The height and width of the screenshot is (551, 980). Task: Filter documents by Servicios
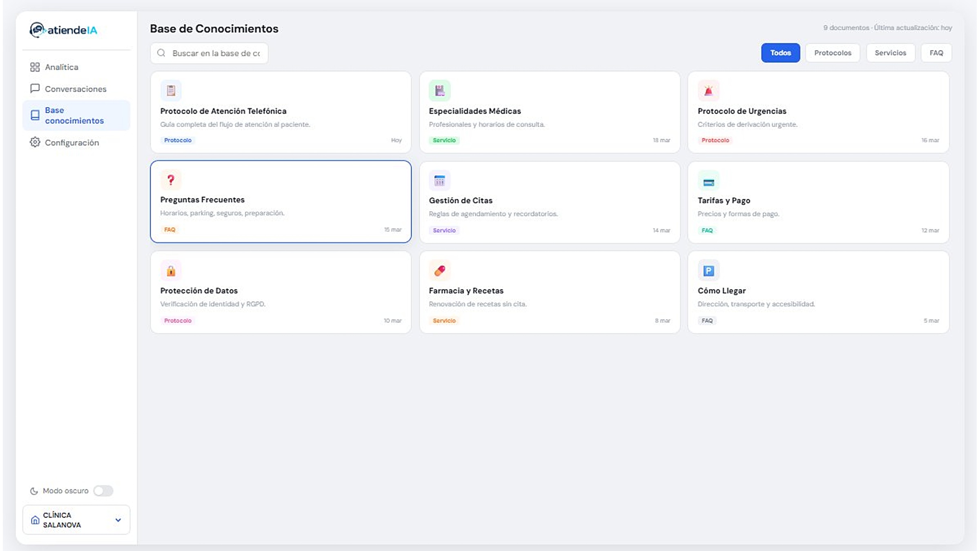890,53
